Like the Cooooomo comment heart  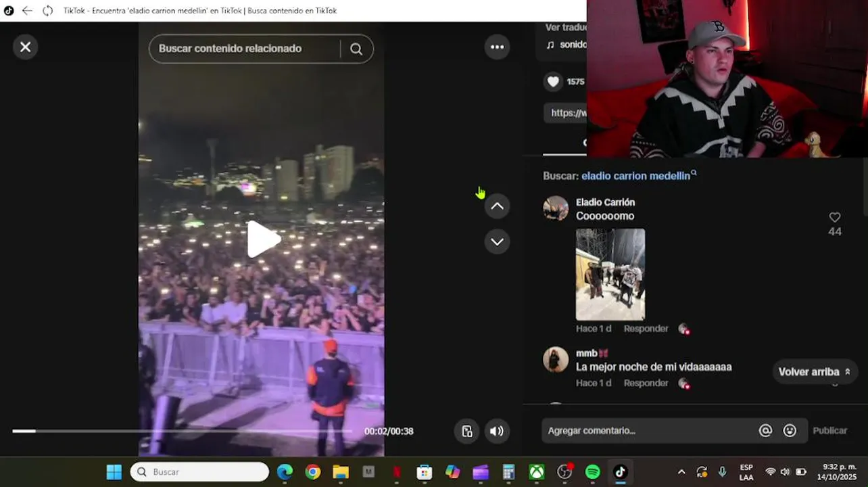[x=835, y=217]
